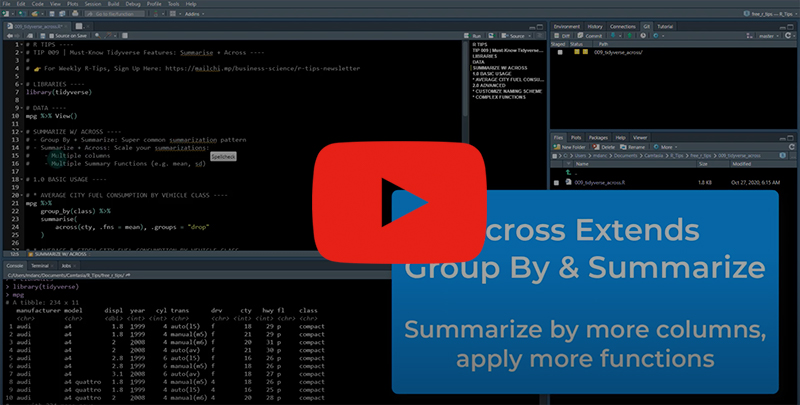Click the Save current document icon in main toolbar
The height and width of the screenshot is (405, 800).
(52, 14)
